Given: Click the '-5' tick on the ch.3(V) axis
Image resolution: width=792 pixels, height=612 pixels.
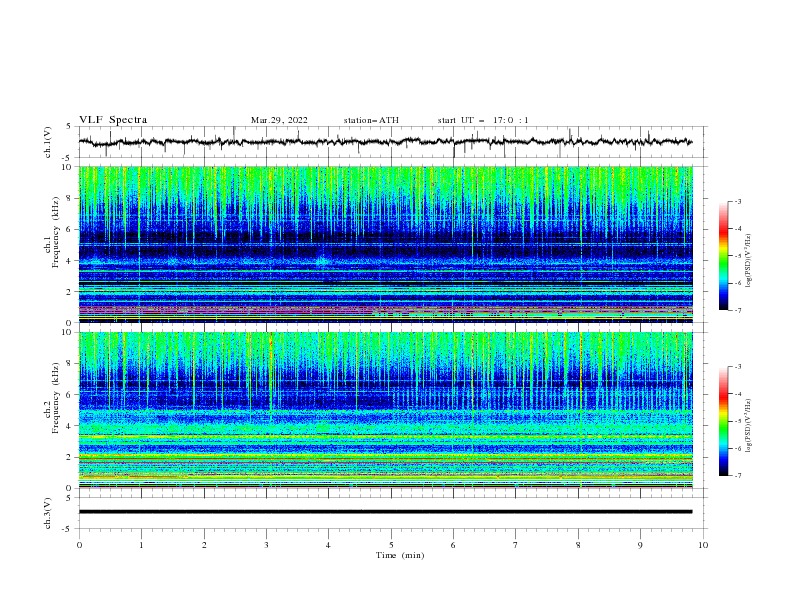Looking at the screenshot, I should pos(68,529).
